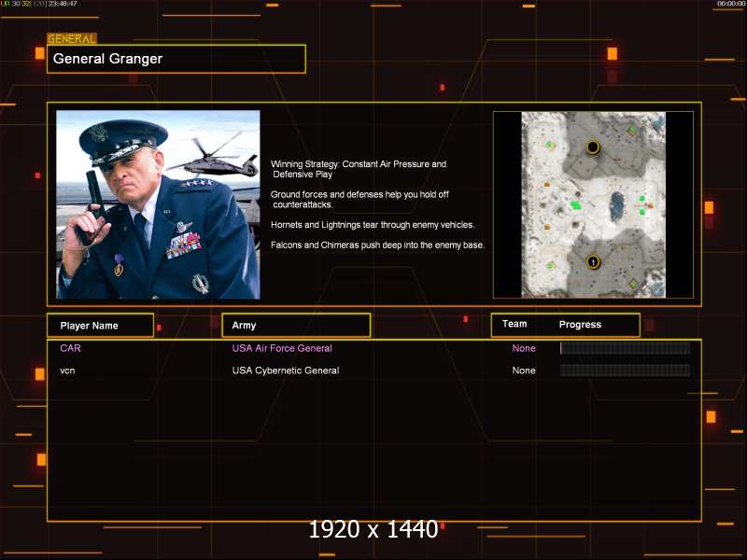The image size is (747, 560).
Task: Click the General Granger name field
Action: click(176, 59)
